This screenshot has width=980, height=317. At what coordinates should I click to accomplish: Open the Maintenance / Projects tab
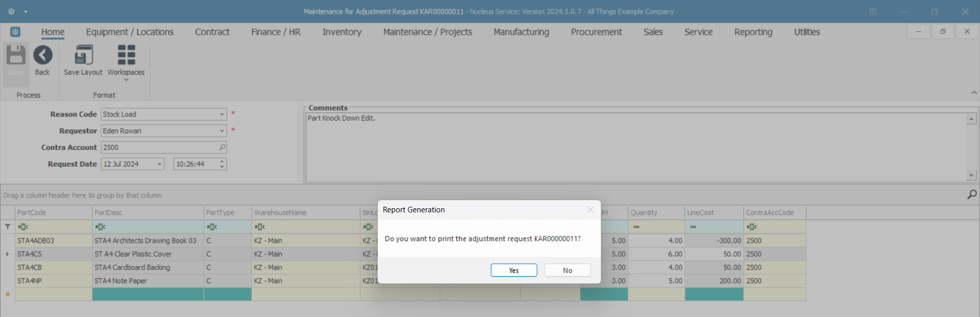tap(428, 32)
